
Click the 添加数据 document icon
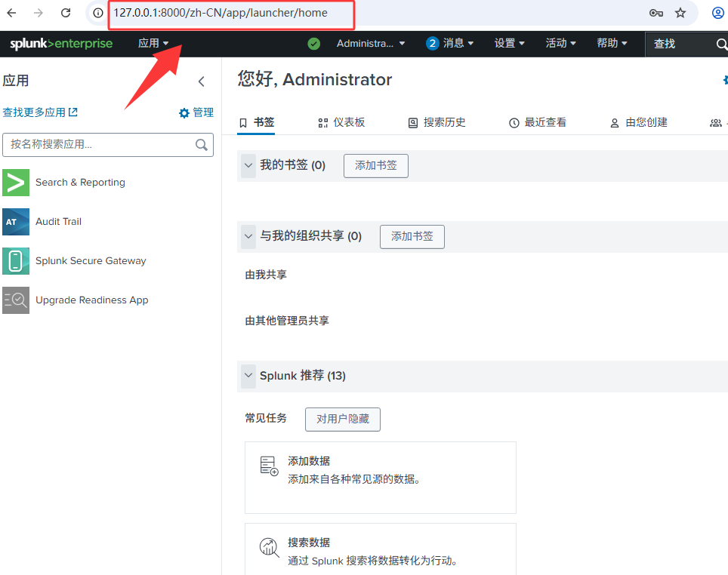[270, 466]
